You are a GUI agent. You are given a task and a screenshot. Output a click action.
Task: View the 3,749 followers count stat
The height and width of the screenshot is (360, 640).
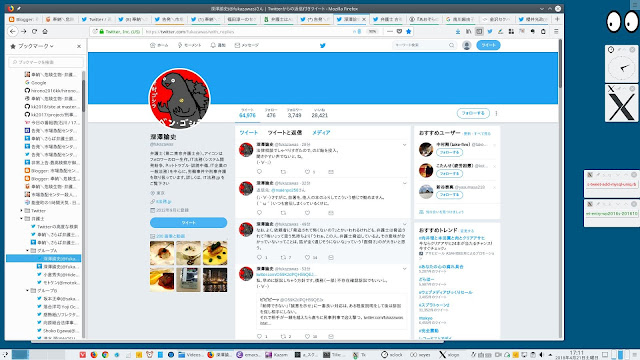tap(294, 113)
